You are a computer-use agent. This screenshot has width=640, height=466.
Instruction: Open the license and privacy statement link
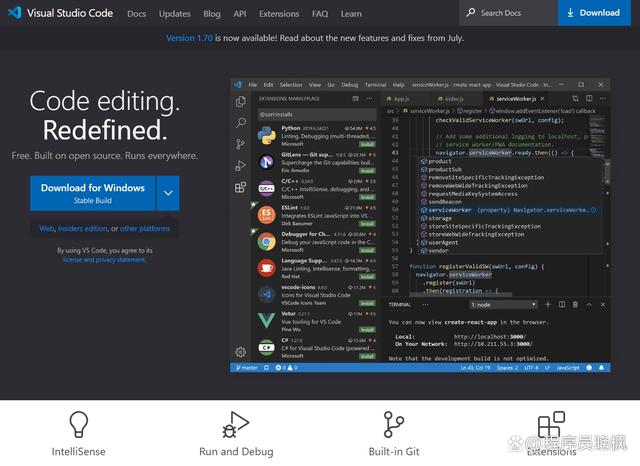[x=104, y=260]
